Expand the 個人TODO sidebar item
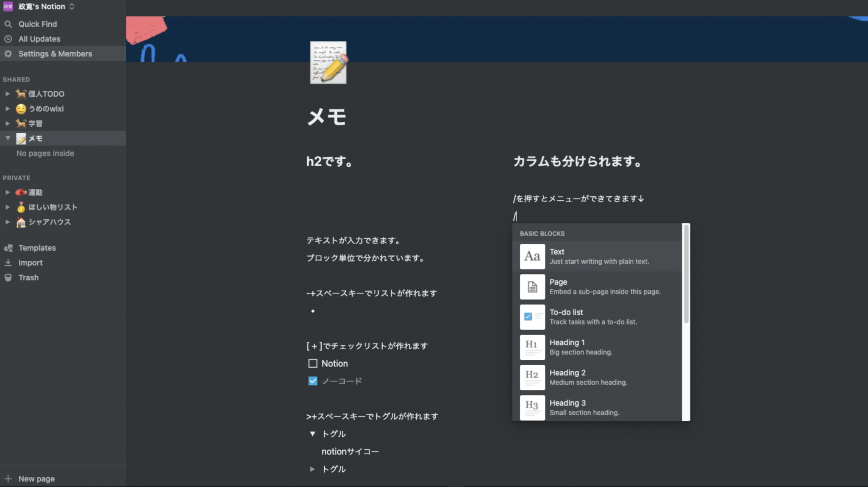This screenshot has width=868, height=487. tap(7, 94)
